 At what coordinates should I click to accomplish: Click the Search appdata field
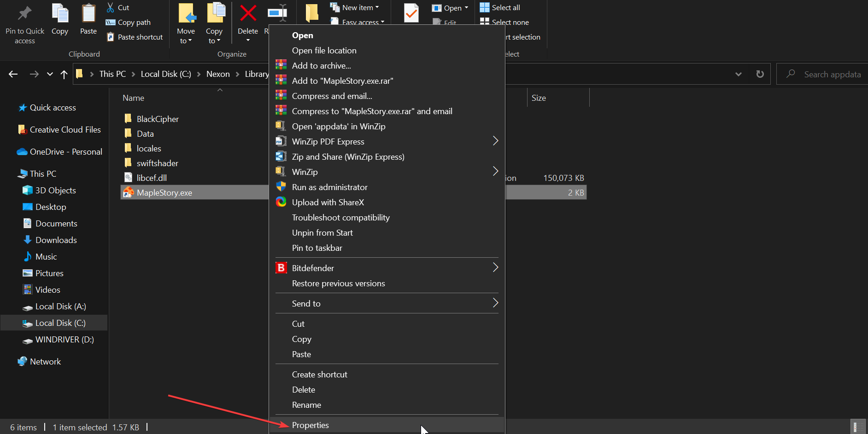point(822,74)
